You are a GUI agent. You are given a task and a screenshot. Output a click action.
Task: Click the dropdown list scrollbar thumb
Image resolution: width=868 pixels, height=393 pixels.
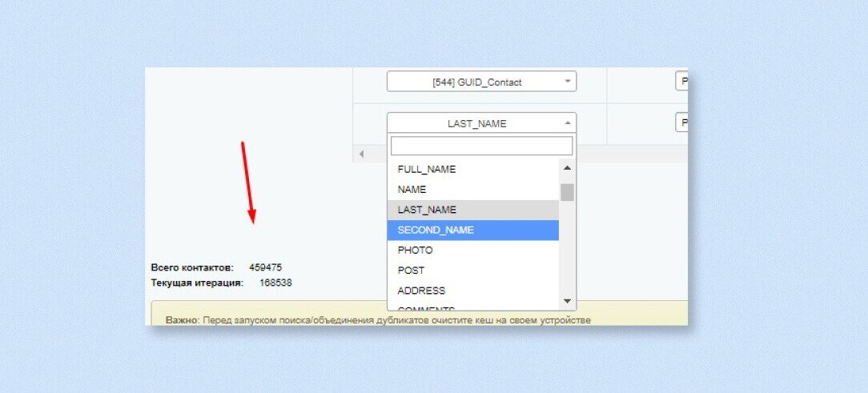point(567,192)
